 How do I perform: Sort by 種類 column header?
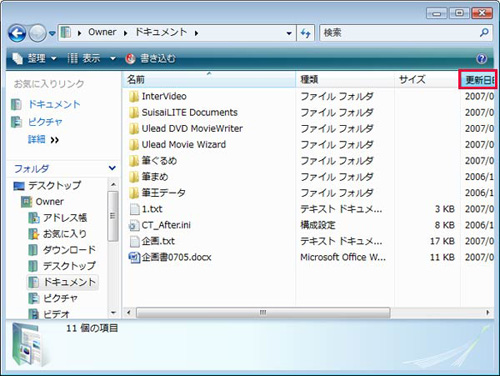pyautogui.click(x=345, y=79)
